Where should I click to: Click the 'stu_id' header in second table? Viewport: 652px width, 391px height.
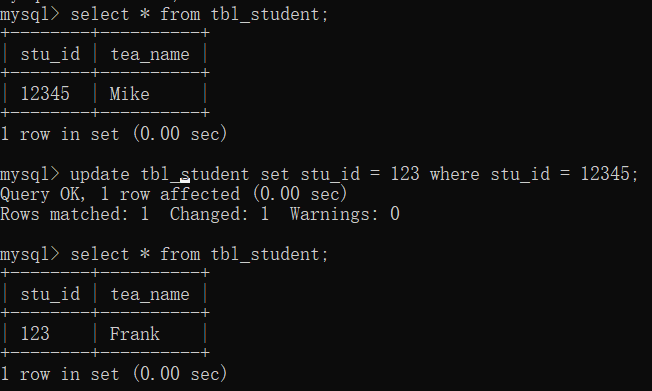[50, 294]
